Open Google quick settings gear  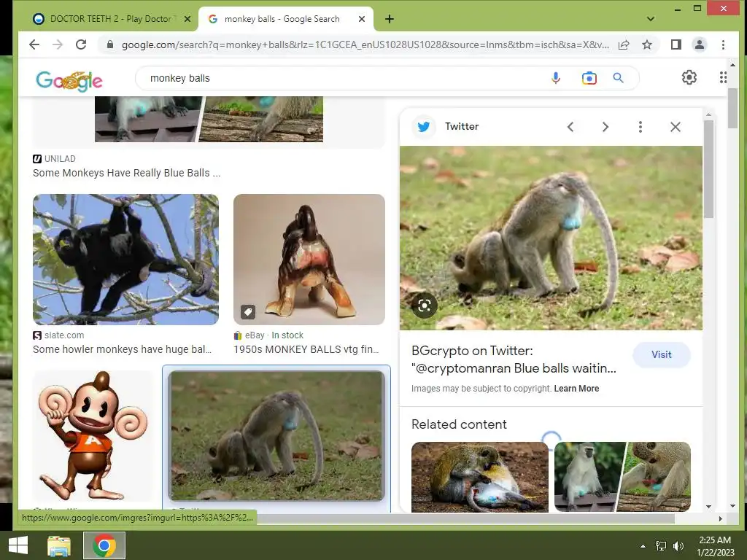pyautogui.click(x=689, y=77)
